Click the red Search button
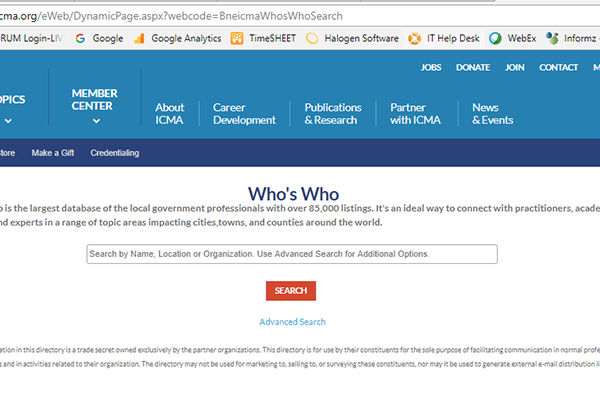Image resolution: width=600 pixels, height=400 pixels. (x=291, y=291)
